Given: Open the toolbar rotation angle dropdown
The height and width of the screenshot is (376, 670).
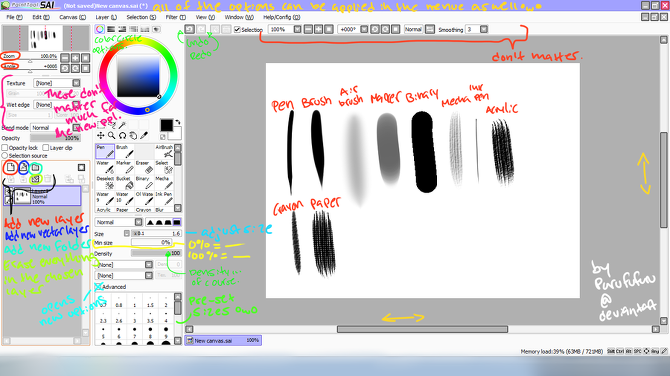Looking at the screenshot, I should (364, 29).
